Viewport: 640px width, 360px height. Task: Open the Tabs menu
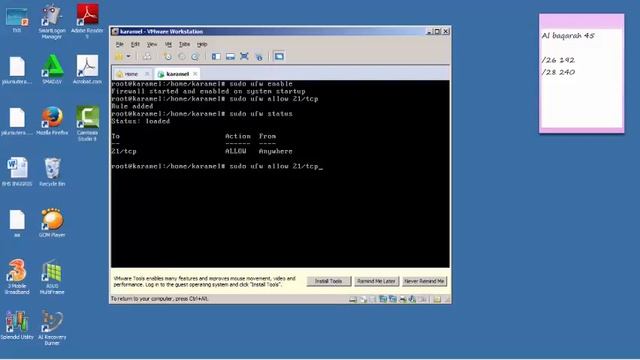pos(184,44)
